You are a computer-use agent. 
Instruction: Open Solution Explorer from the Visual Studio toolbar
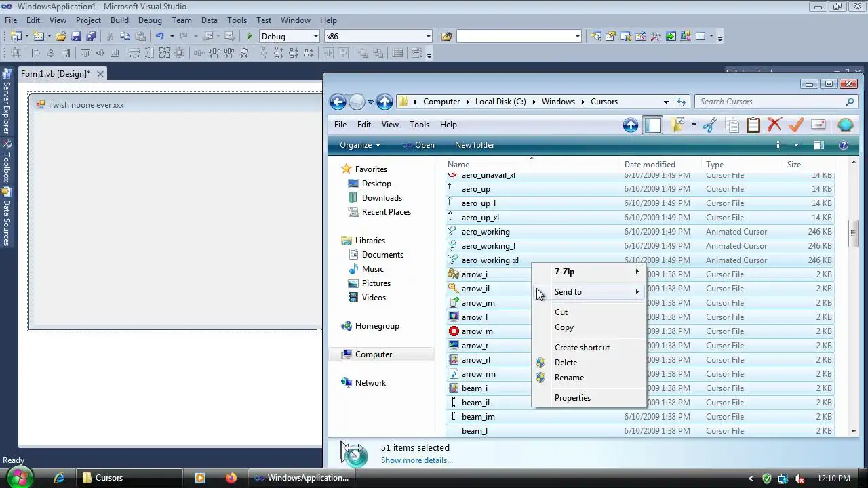pos(595,37)
